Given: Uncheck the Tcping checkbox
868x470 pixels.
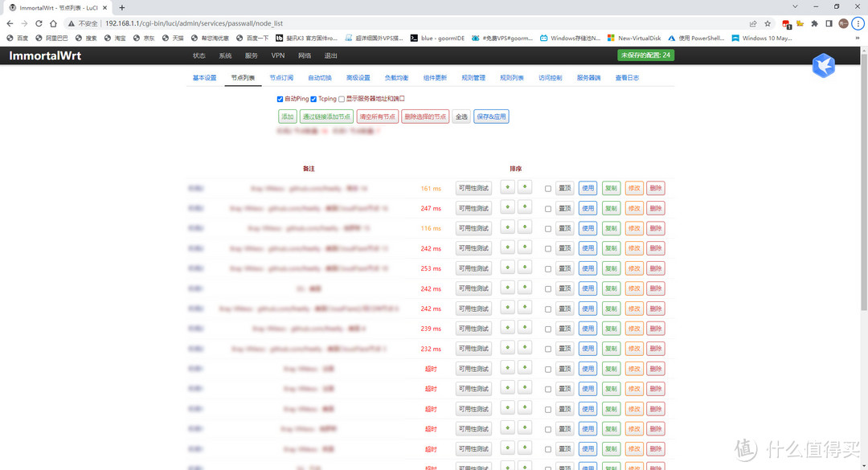Looking at the screenshot, I should point(313,99).
